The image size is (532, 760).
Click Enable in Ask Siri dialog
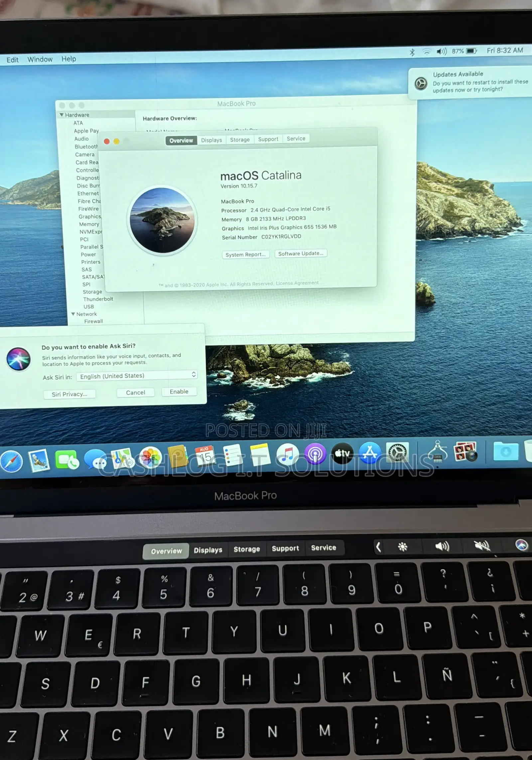point(179,392)
